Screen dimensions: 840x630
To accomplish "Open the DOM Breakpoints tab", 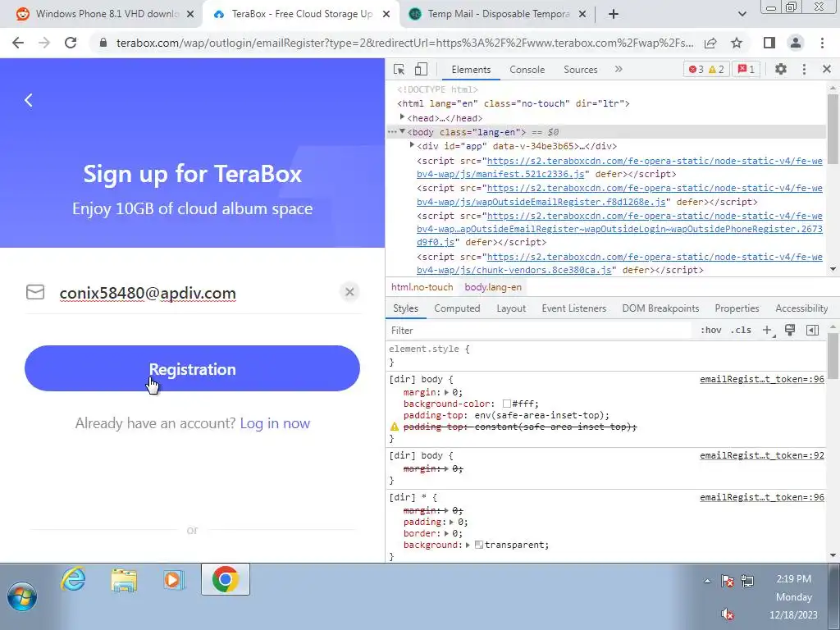I will [660, 308].
